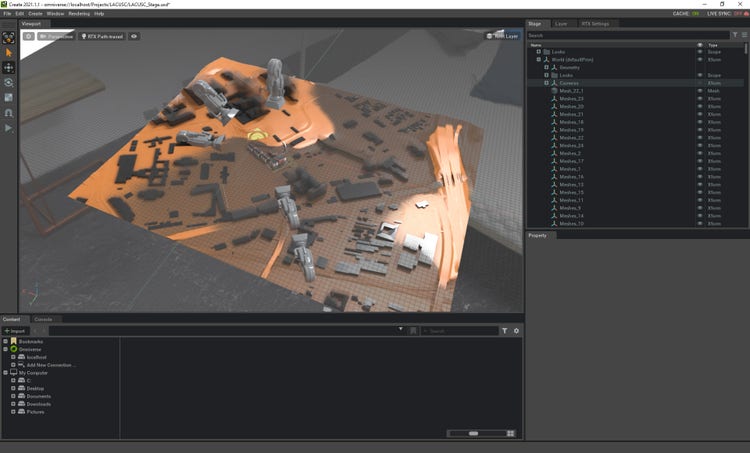Viewport: 750px width, 453px height.
Task: Select the Perspective camera button
Action: tap(57, 36)
